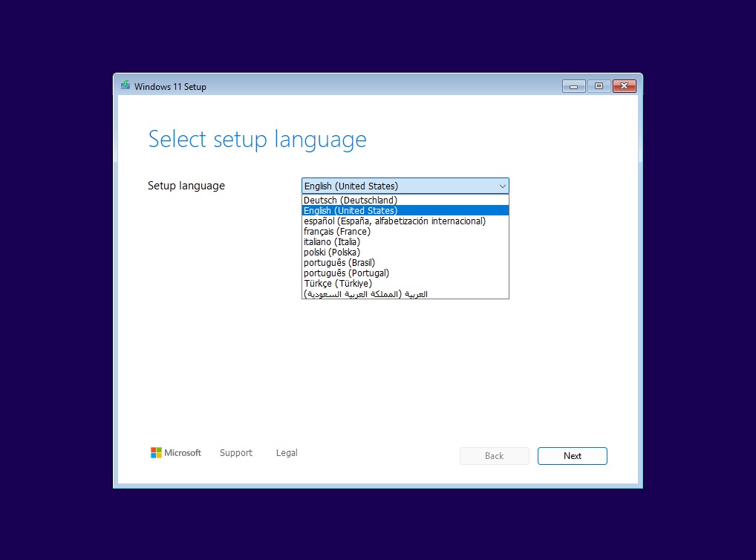756x560 pixels.
Task: Click the 'Windows 11 Setup' title text
Action: coord(170,87)
